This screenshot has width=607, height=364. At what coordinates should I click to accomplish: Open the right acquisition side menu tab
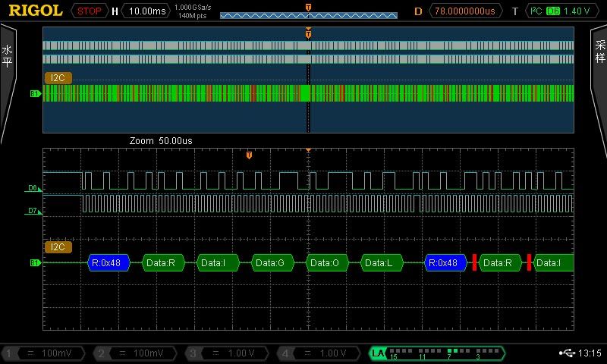[x=599, y=58]
